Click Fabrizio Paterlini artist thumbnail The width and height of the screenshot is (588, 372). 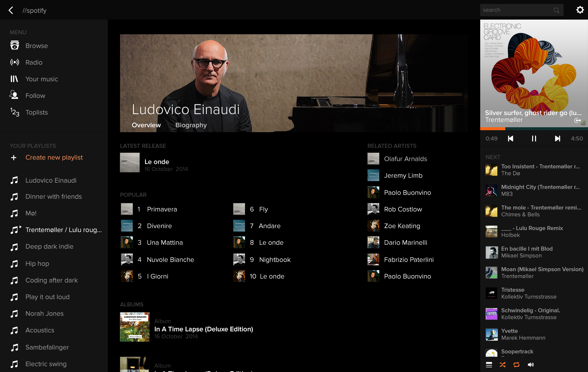[373, 259]
